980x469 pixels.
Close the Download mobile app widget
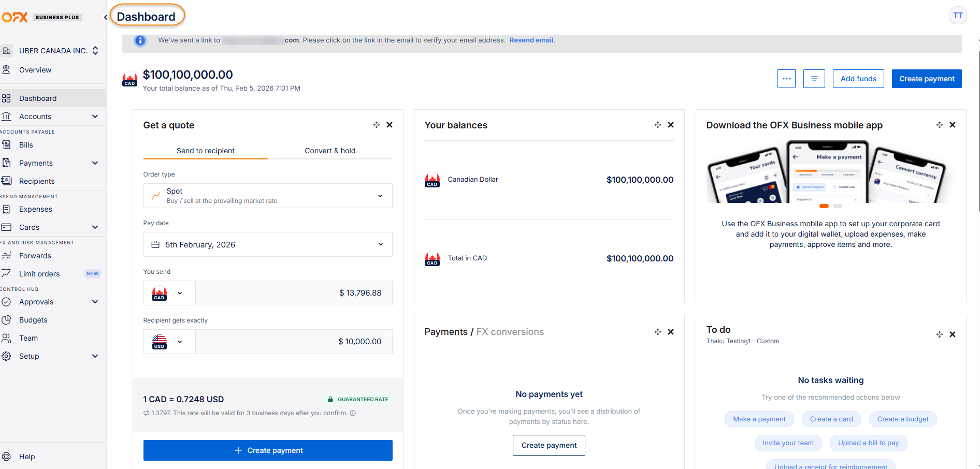coord(952,125)
